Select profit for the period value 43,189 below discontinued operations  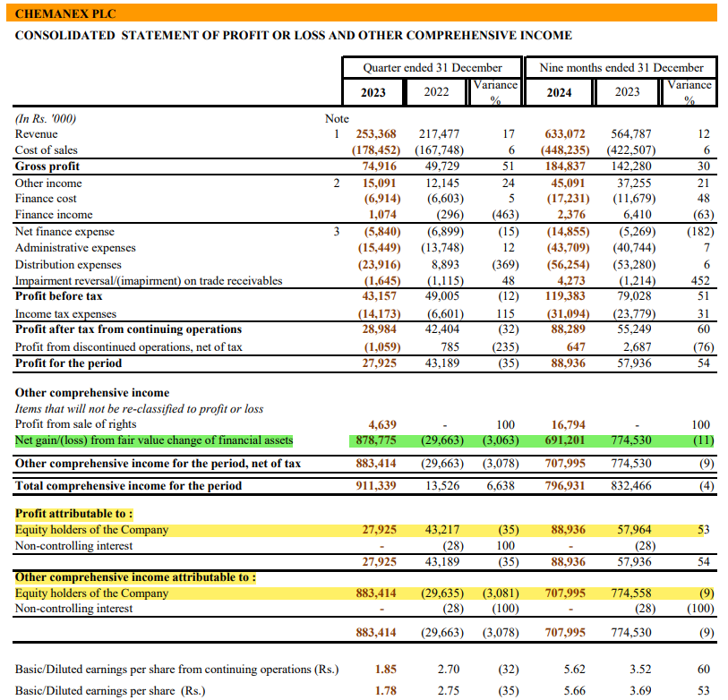442,363
